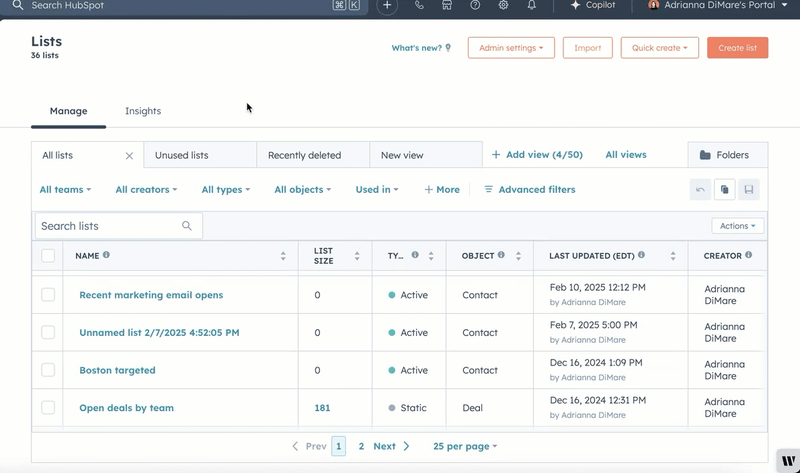Open the Actions dropdown
Screen dimensions: 800x473
tap(738, 226)
